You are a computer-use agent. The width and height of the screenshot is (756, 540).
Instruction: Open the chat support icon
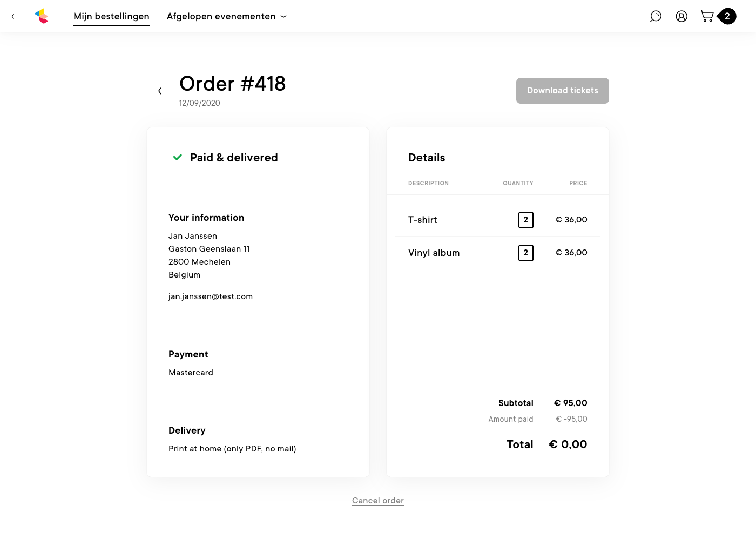(656, 16)
